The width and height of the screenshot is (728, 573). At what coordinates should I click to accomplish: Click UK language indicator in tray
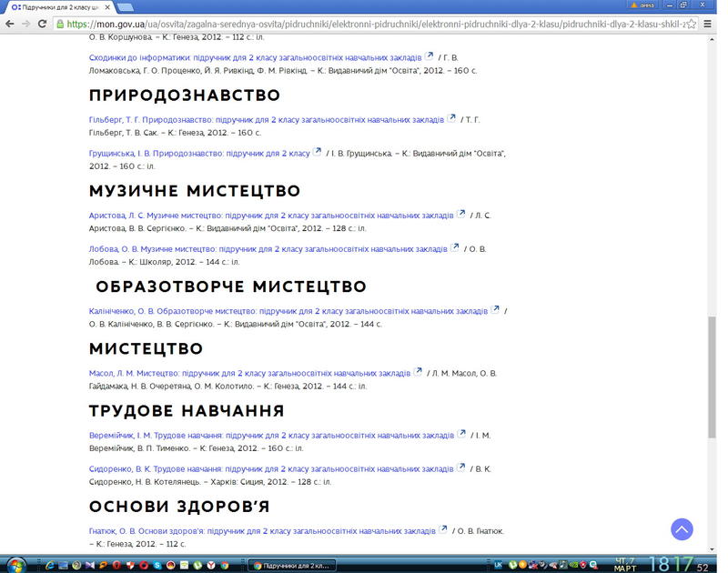click(498, 565)
